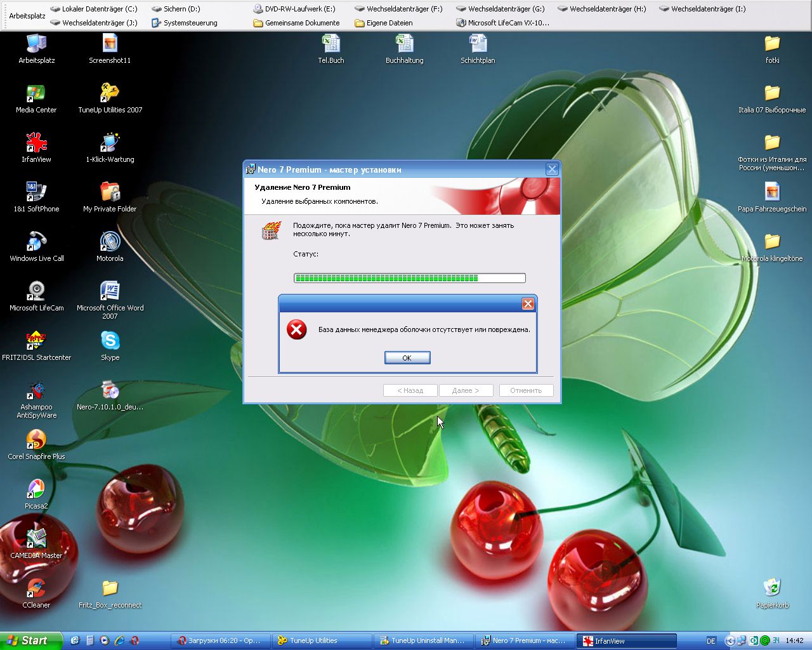
Task: Open Arbeitsplatz desktop icon
Action: click(36, 49)
